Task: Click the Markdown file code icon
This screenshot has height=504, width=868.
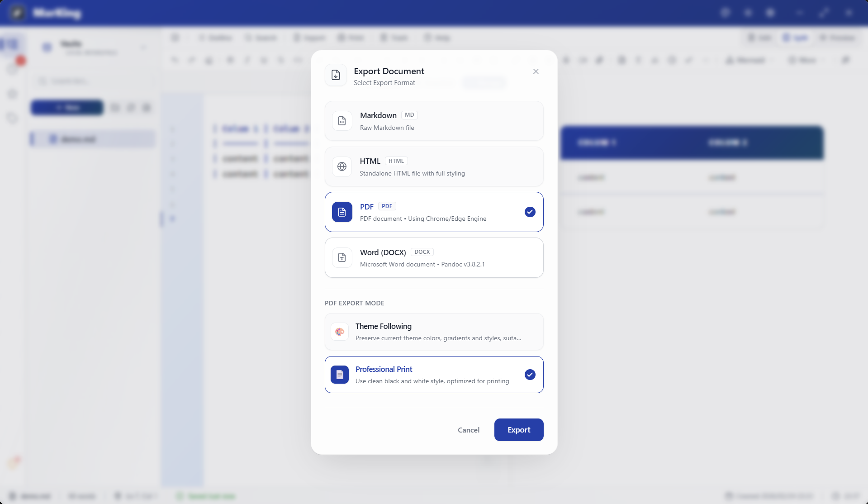Action: coord(342,121)
